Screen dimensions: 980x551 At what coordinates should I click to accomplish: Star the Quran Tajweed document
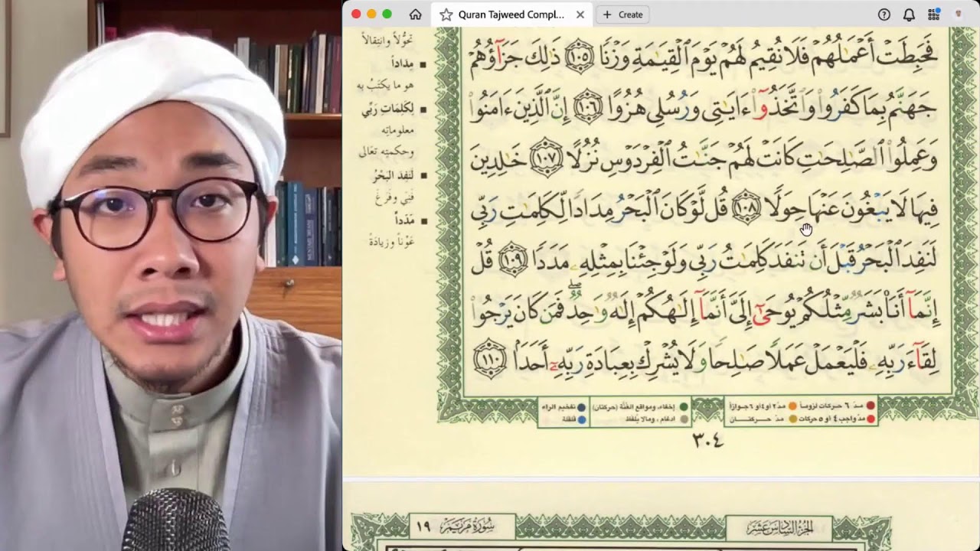click(446, 15)
